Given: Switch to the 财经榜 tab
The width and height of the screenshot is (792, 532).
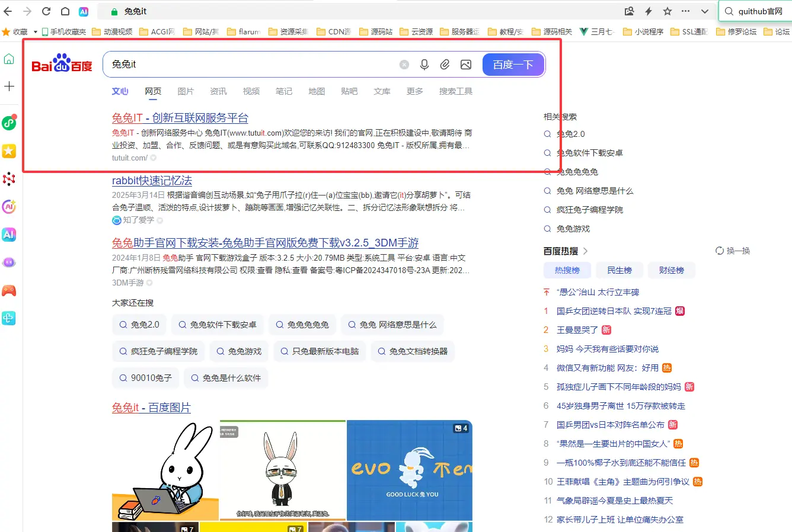Looking at the screenshot, I should click(x=672, y=270).
